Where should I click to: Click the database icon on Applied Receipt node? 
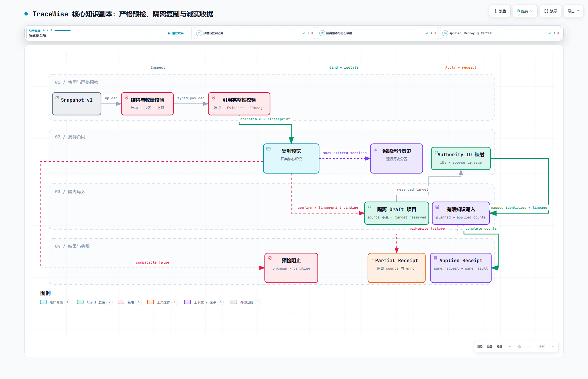click(x=436, y=258)
